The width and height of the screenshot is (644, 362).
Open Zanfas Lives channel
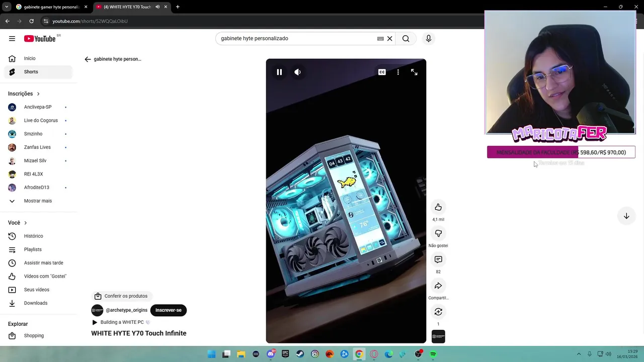pos(38,147)
